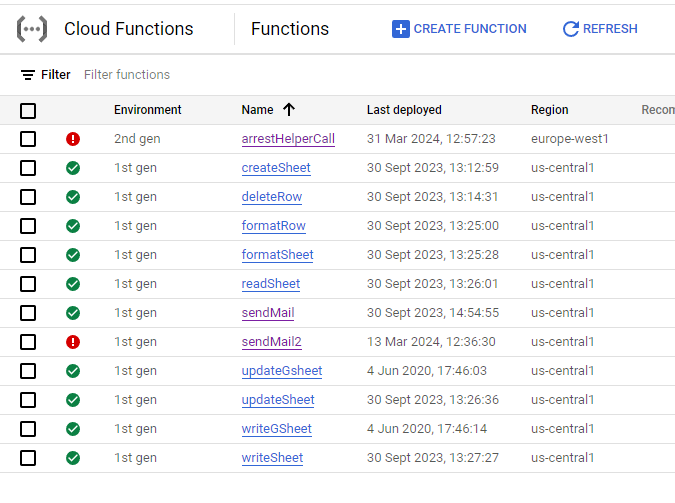This screenshot has width=675, height=503.
Task: Click the Filter list icon
Action: pyautogui.click(x=28, y=75)
